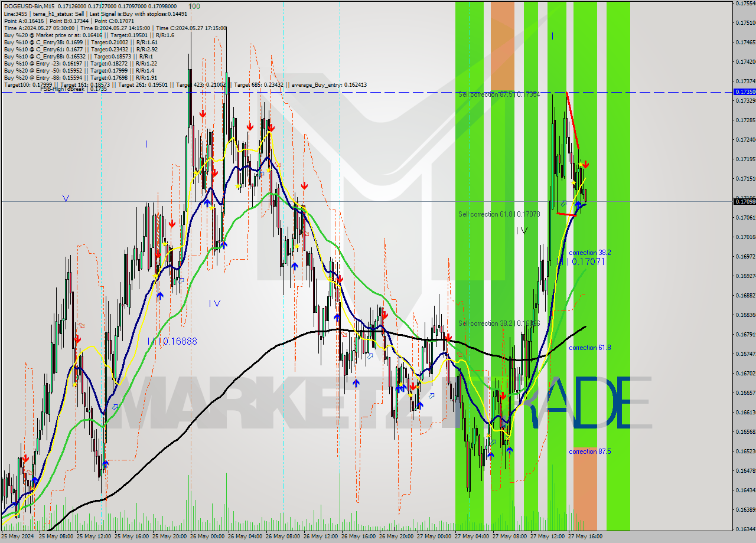Select '27 May 12:00' on time axis
This screenshot has height=543, width=756.
click(x=547, y=537)
